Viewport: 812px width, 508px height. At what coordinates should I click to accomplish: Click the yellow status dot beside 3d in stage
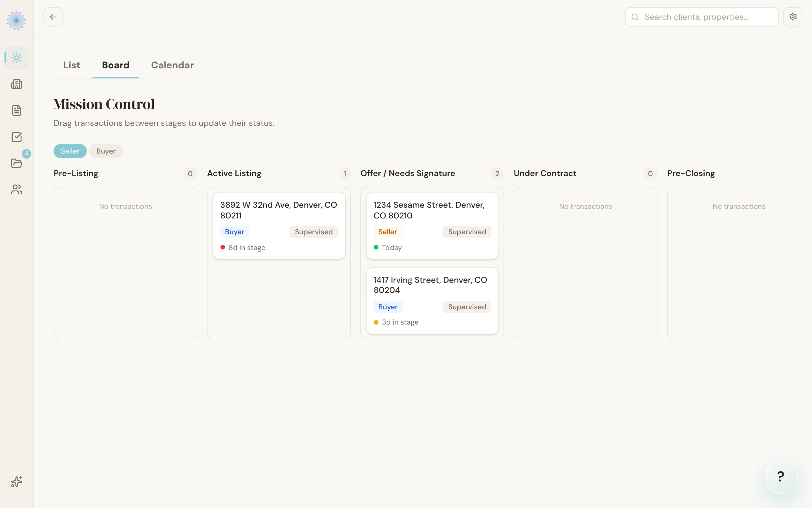(376, 322)
